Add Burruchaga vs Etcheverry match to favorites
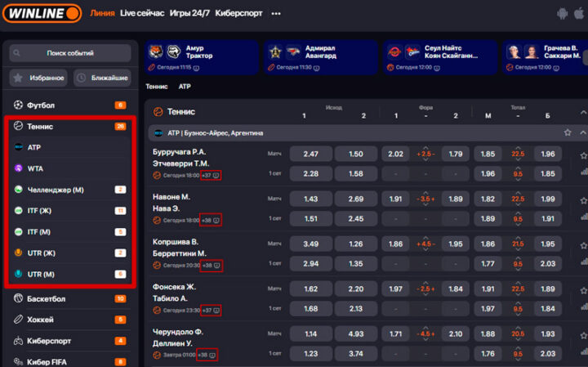This screenshot has height=367, width=588. coord(583,154)
